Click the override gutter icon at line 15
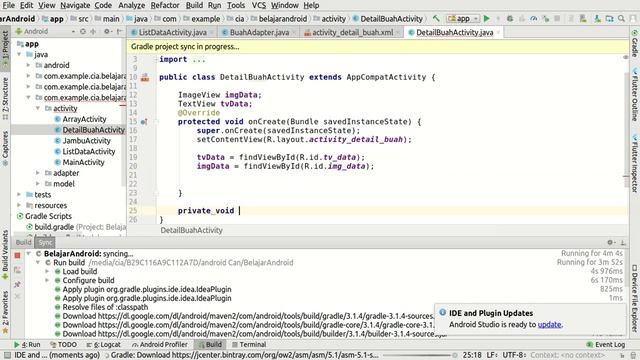The image size is (640, 360). [x=144, y=122]
